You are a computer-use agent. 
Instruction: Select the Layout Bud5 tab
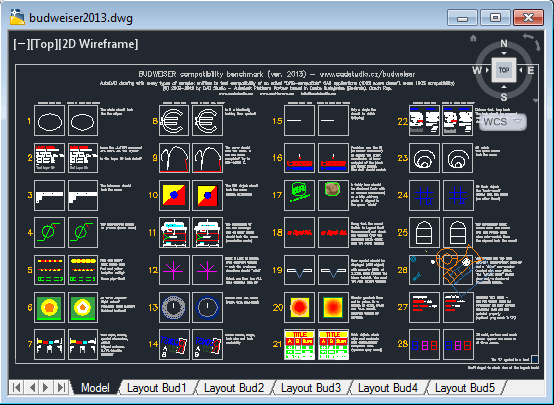[x=465, y=388]
